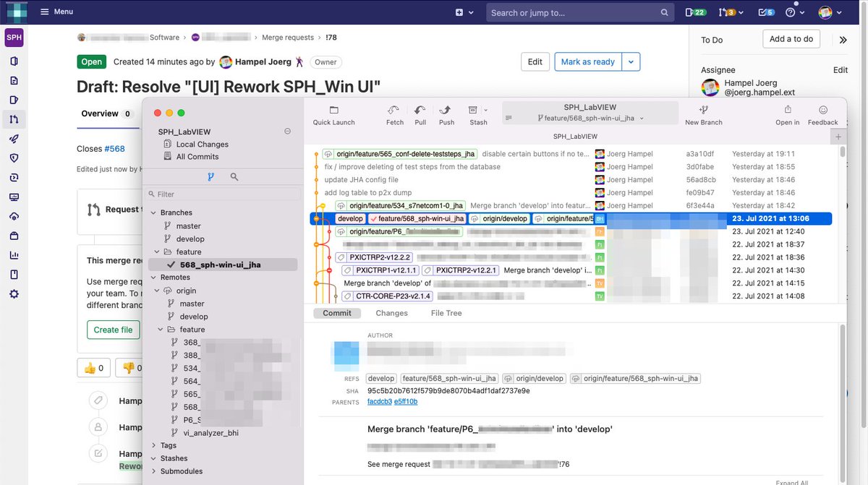This screenshot has width=868, height=485.
Task: Select the branch view icon in sidebar
Action: (210, 176)
